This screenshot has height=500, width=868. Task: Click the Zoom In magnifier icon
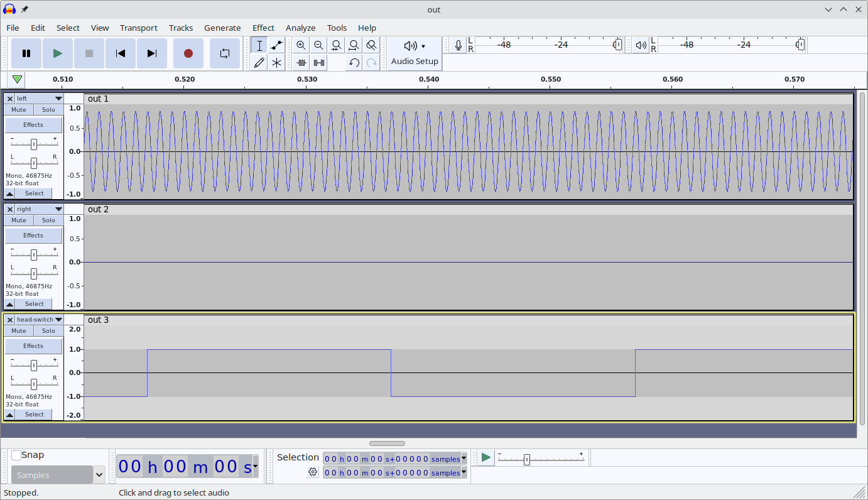[x=301, y=45]
